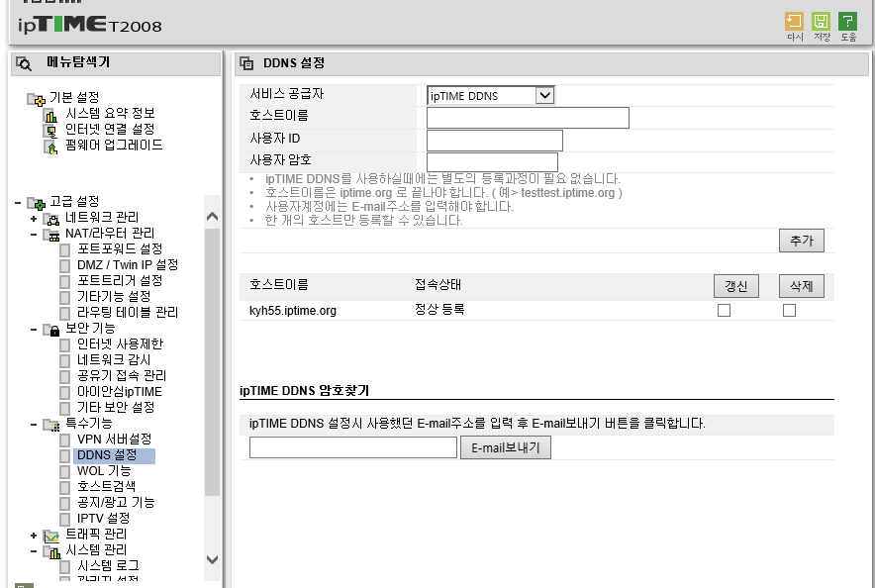Click the 기본 설정 folder icon
875x588 pixels.
(37, 99)
